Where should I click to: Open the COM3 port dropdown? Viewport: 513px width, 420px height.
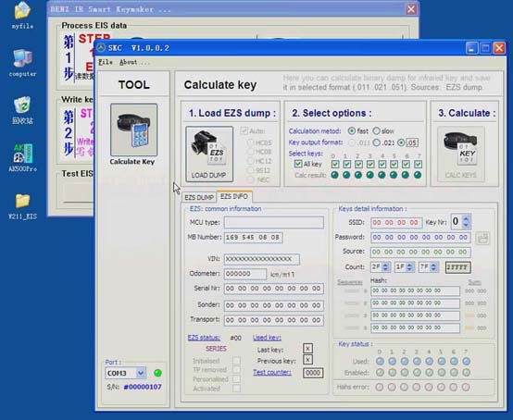click(141, 373)
